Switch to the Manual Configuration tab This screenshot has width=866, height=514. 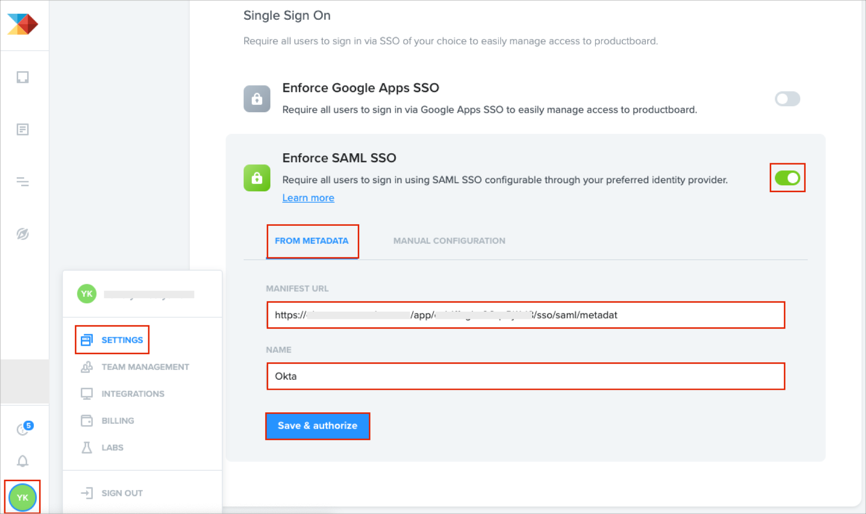coord(449,241)
